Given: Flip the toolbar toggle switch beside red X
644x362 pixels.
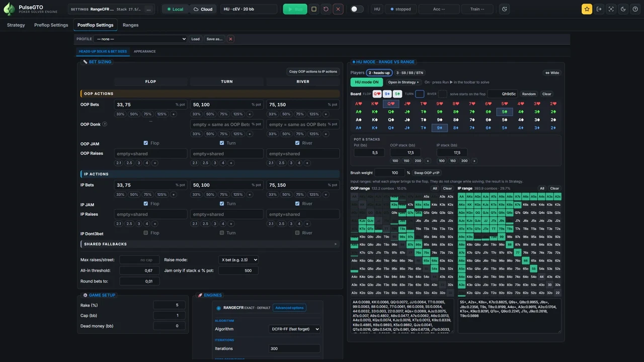Looking at the screenshot, I should point(357,9).
